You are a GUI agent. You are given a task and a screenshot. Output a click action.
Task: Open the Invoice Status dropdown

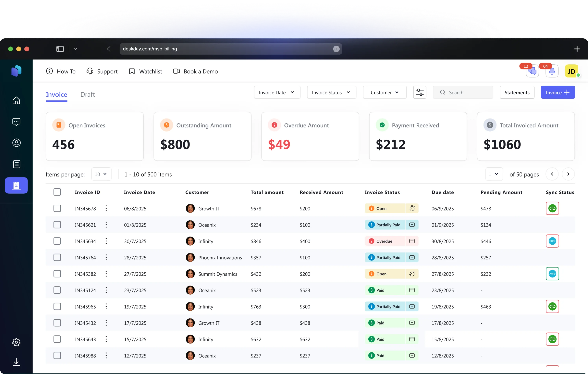(331, 92)
